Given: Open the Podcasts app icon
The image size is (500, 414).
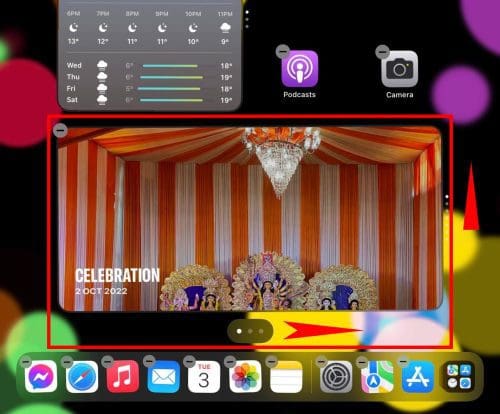Looking at the screenshot, I should click(300, 69).
